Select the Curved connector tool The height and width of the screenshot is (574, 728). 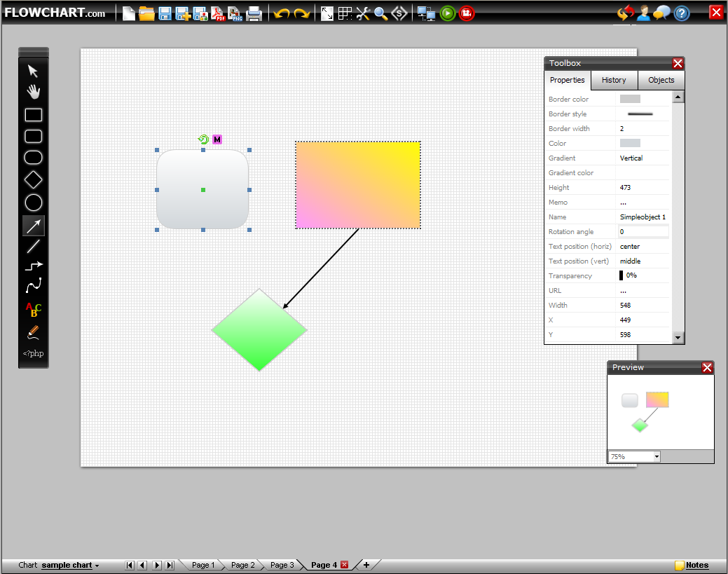point(33,285)
